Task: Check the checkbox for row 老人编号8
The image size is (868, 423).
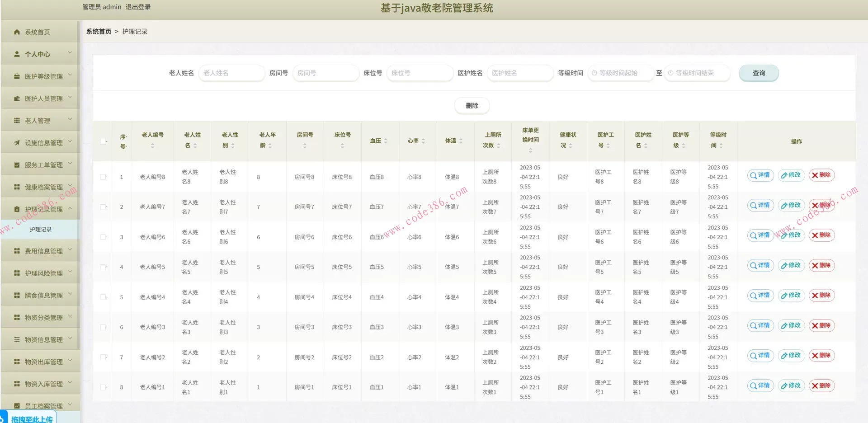Action: tap(103, 177)
